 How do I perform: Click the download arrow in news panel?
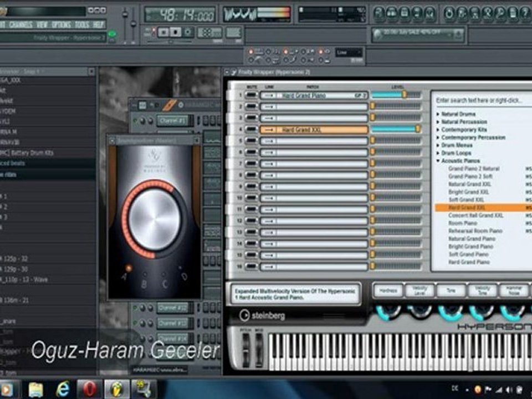[x=458, y=34]
